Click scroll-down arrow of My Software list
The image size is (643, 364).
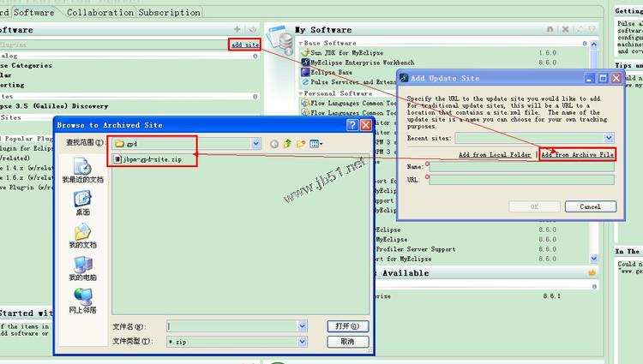point(594,259)
